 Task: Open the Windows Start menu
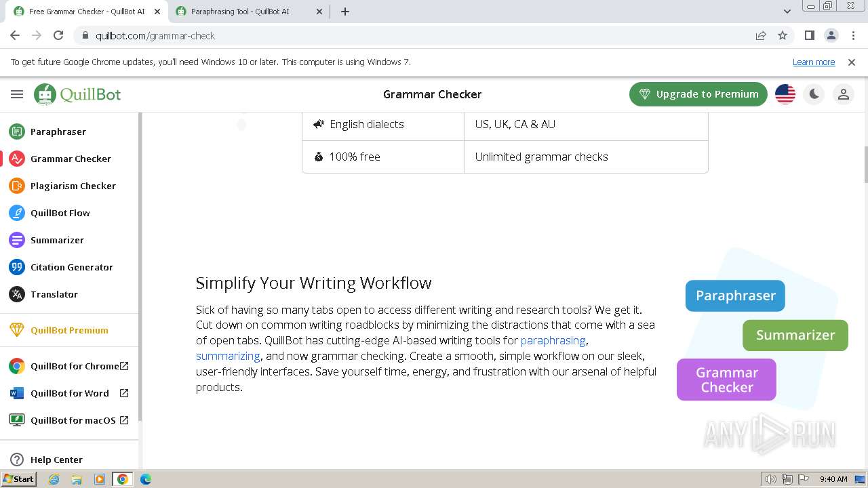19,479
